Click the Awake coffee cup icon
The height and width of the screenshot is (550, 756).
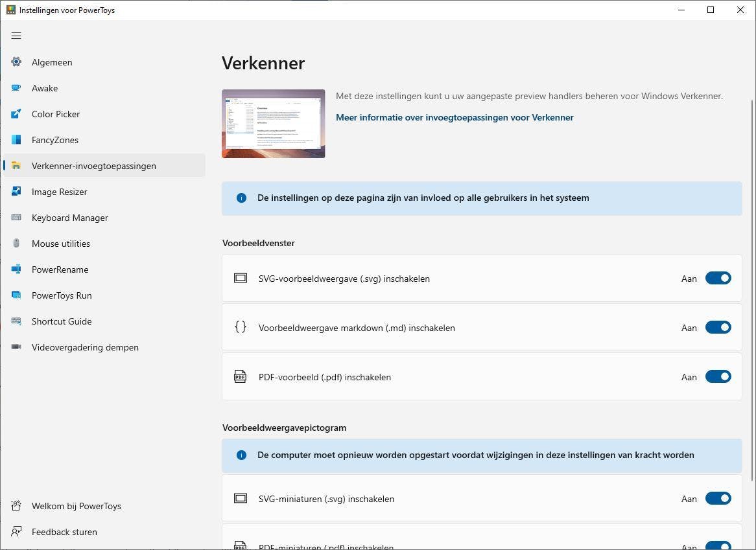tap(16, 88)
